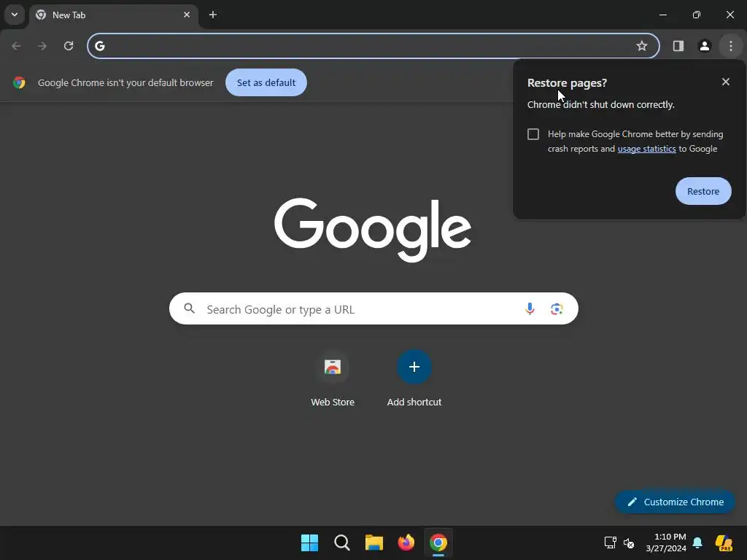The height and width of the screenshot is (560, 747).
Task: Go forward to next page
Action: 42,46
